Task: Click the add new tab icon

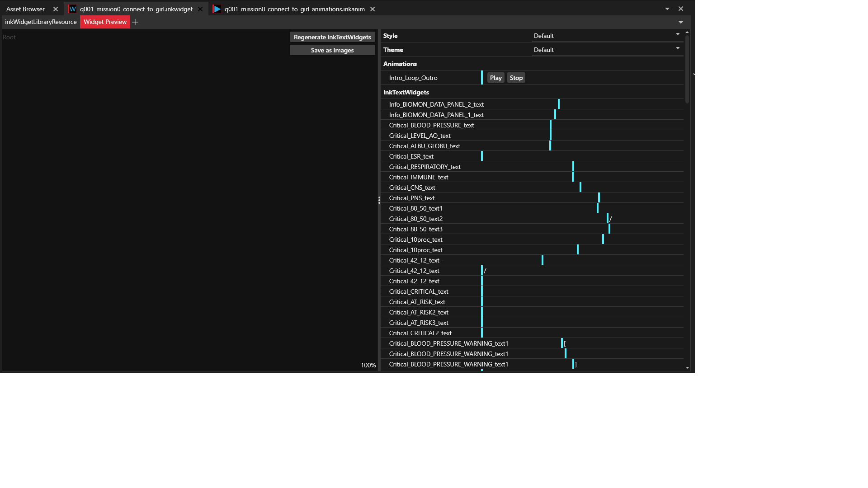Action: click(x=135, y=21)
